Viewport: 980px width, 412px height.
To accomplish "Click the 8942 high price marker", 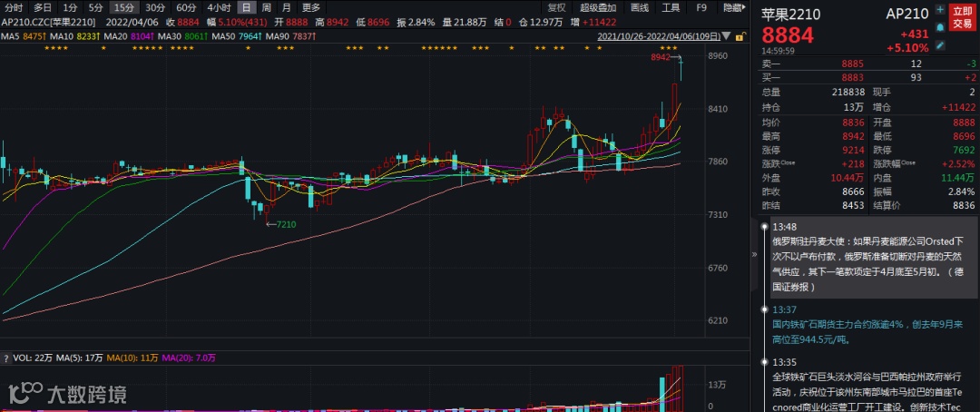I will point(660,57).
